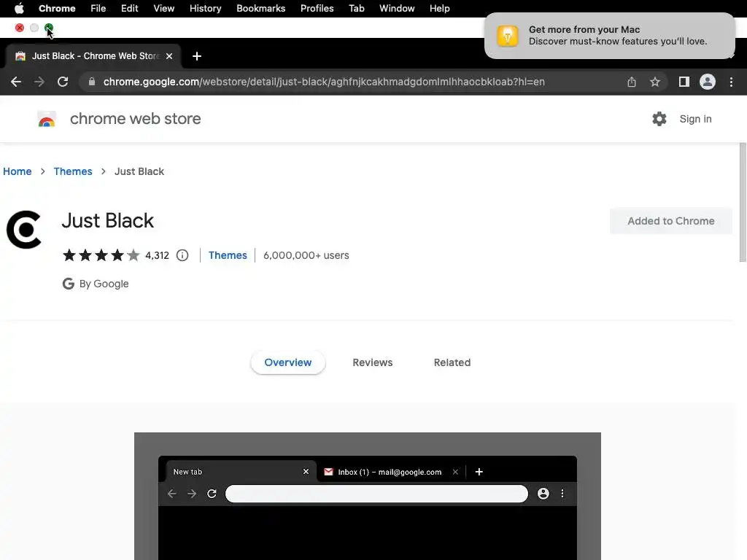
Task: Click the Just Black breadcrumb text
Action: (x=139, y=171)
